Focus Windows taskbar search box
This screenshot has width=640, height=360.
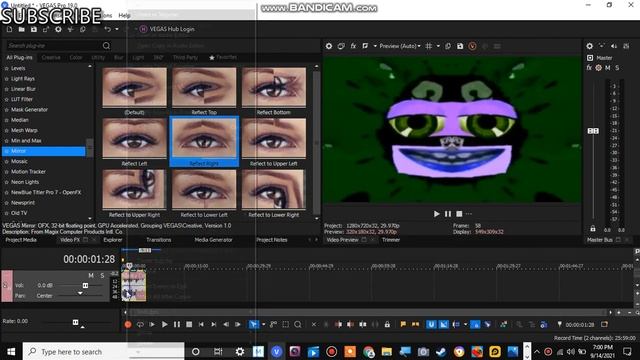(x=104, y=351)
